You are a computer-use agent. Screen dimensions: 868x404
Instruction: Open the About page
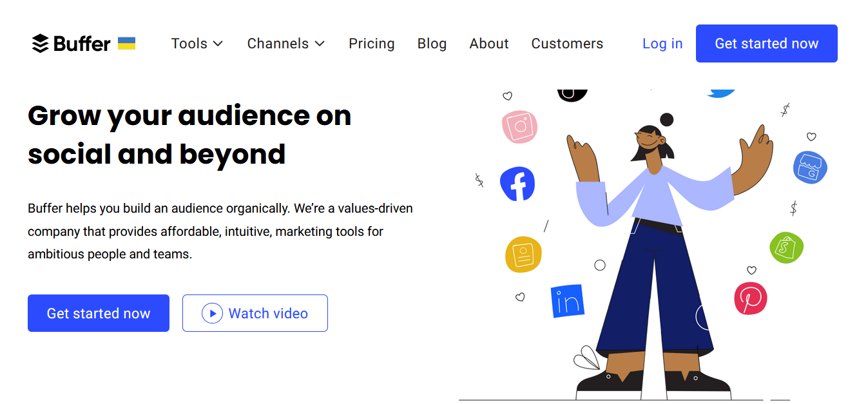489,44
